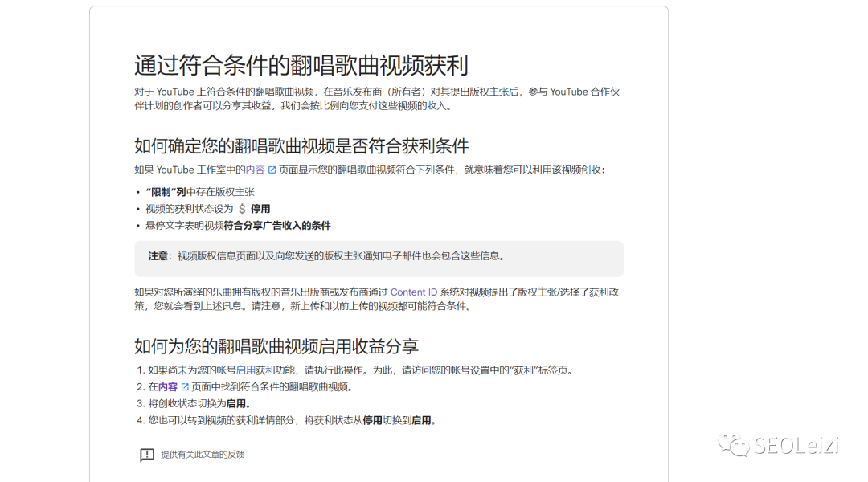
Task: Open the Content ID link
Action: pos(414,292)
